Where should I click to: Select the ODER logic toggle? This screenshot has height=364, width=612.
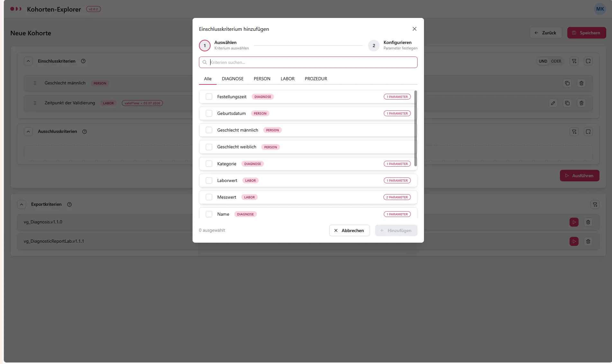[556, 61]
